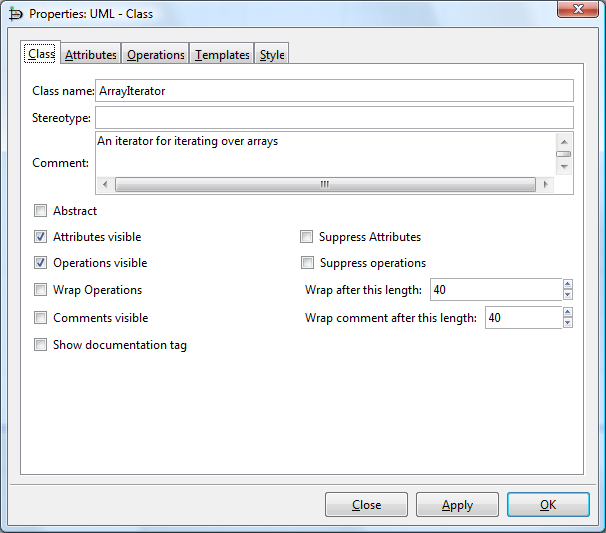The image size is (606, 533).
Task: Click the comment box scroll up arrow
Action: pos(564,142)
